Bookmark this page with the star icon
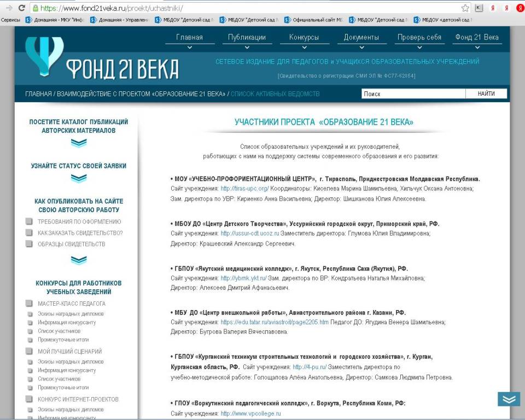 (x=465, y=8)
